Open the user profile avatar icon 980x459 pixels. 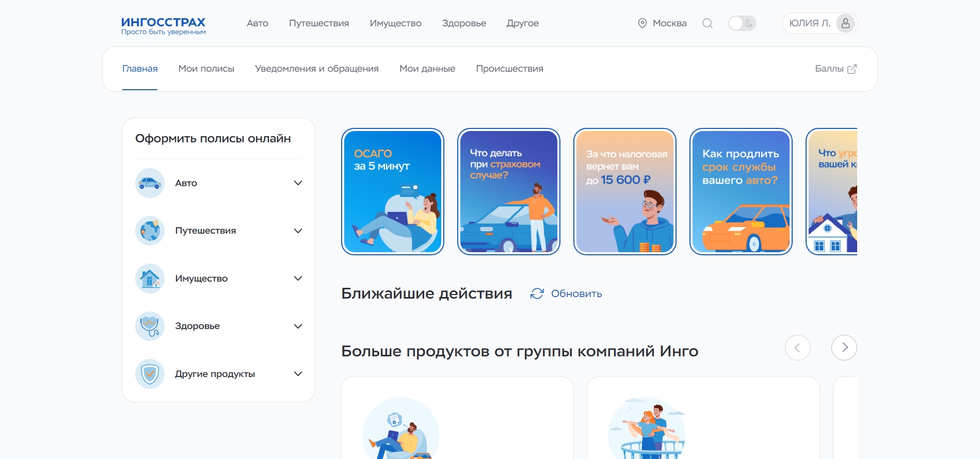(x=845, y=23)
